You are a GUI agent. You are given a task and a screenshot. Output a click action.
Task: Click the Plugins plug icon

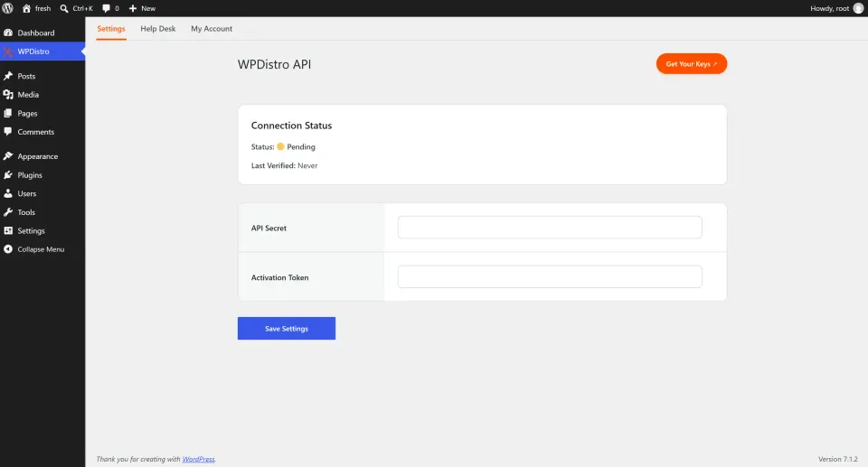point(8,175)
